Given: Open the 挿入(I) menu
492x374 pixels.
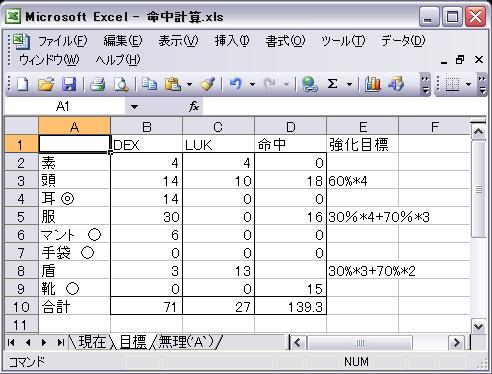Looking at the screenshot, I should click(x=232, y=41).
